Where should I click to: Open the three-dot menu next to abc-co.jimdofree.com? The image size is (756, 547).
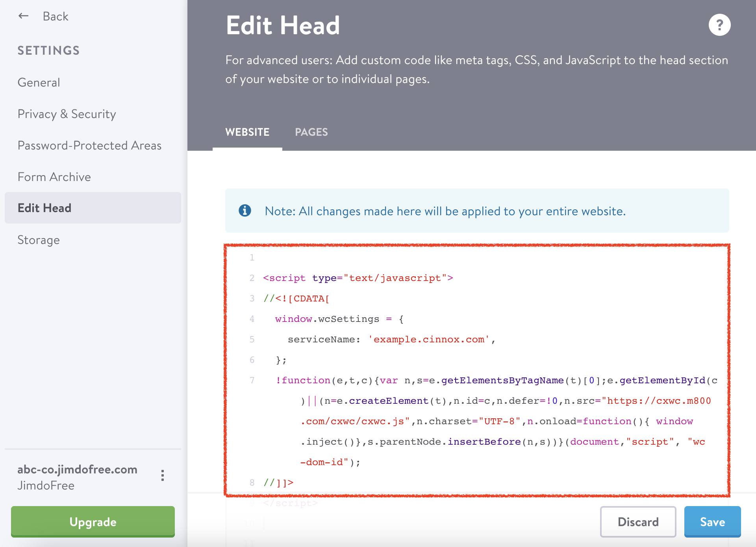coord(162,475)
